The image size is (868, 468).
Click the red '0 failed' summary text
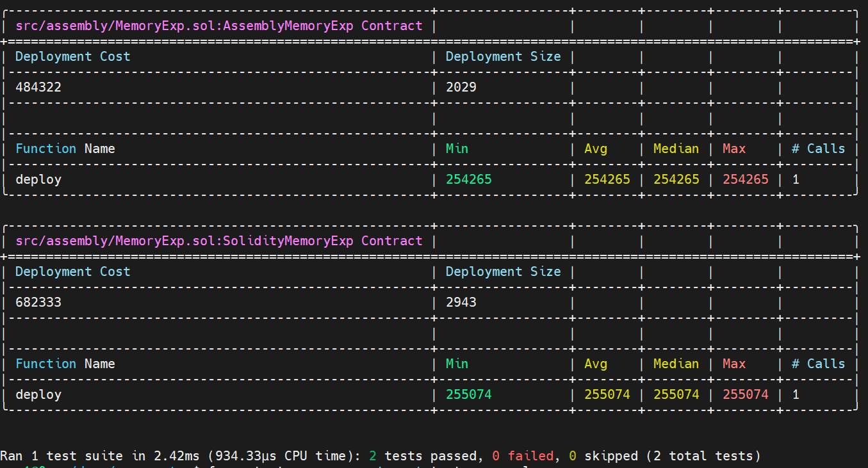pyautogui.click(x=523, y=456)
